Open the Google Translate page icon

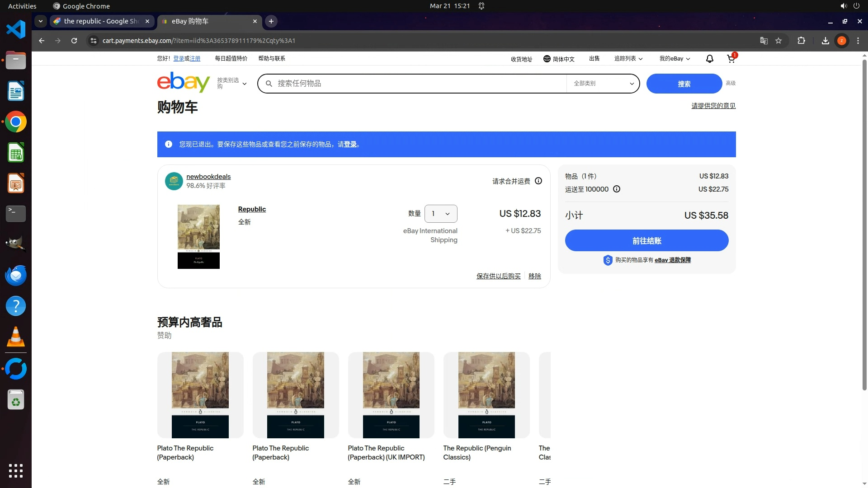click(764, 41)
